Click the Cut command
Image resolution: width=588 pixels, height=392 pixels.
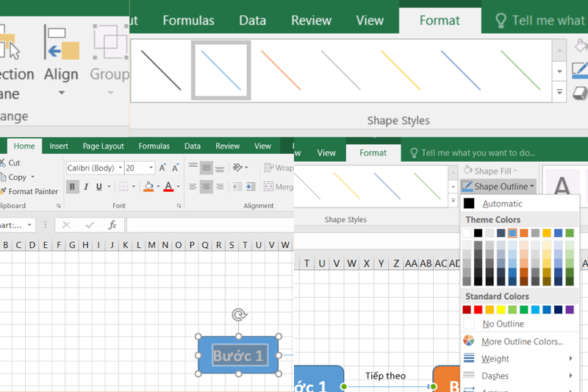tap(14, 163)
